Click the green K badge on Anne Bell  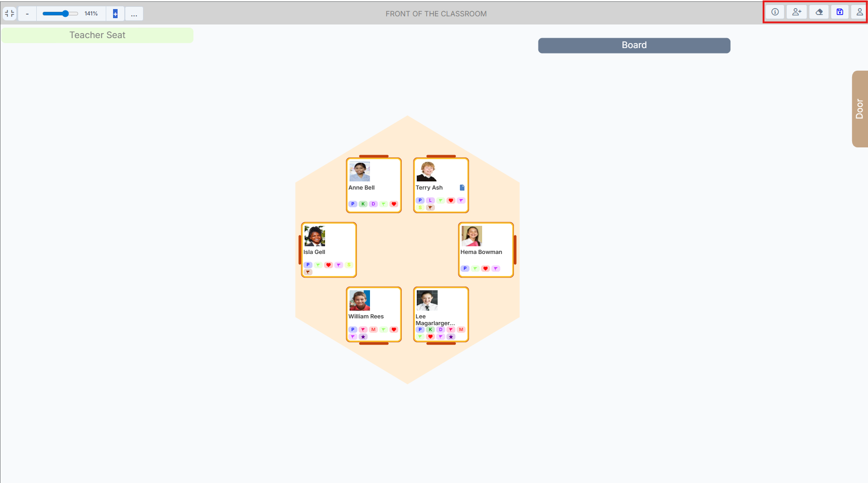tap(363, 204)
